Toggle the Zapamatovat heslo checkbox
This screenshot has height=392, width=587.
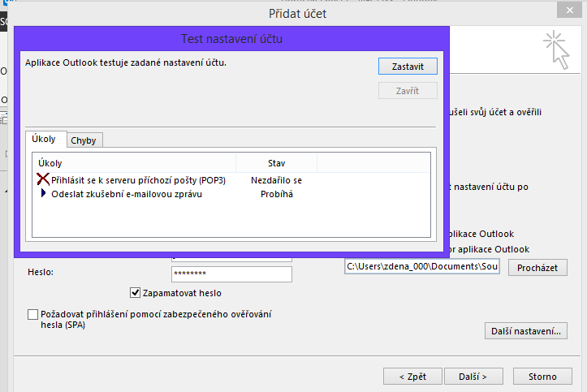pyautogui.click(x=136, y=293)
